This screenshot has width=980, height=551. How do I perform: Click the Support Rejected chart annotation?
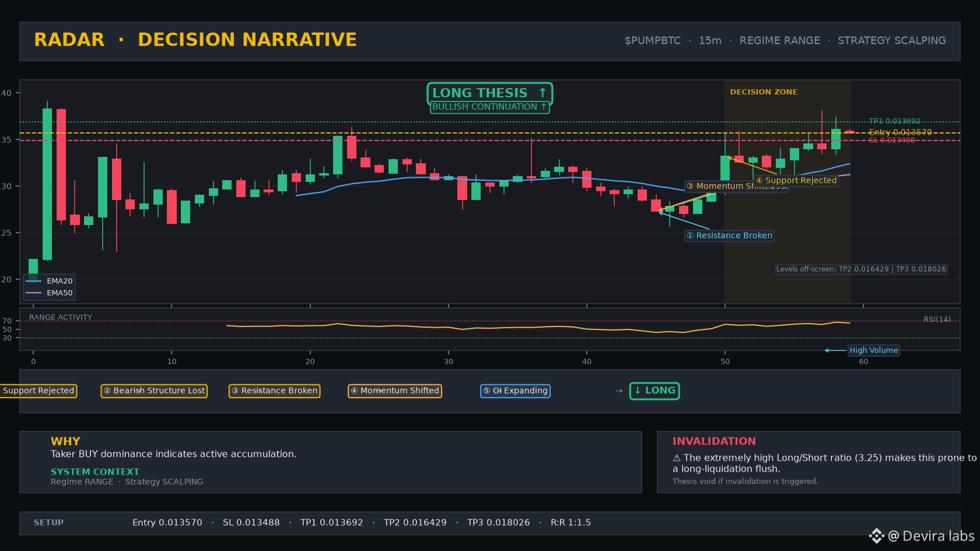(x=796, y=181)
